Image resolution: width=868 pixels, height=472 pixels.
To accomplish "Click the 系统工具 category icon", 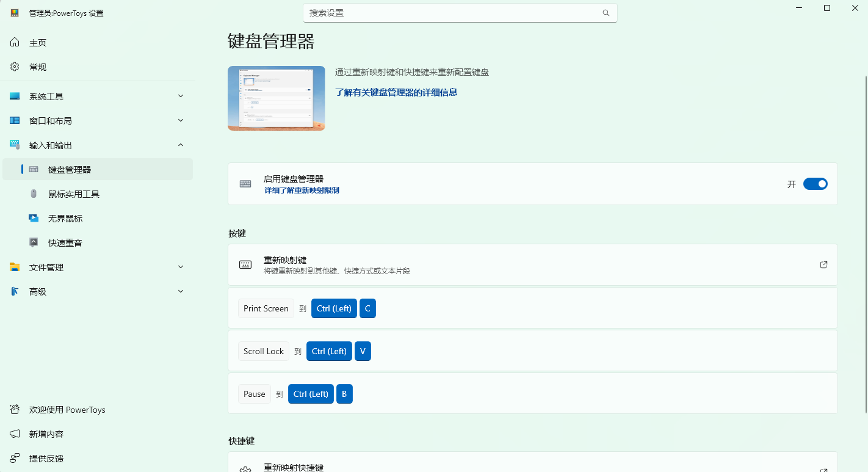I will 15,96.
